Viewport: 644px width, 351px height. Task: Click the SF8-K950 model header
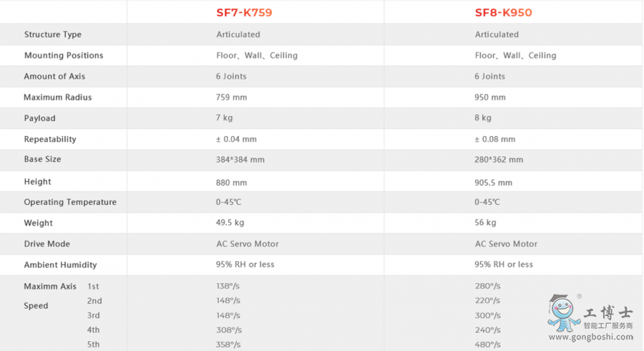click(503, 13)
